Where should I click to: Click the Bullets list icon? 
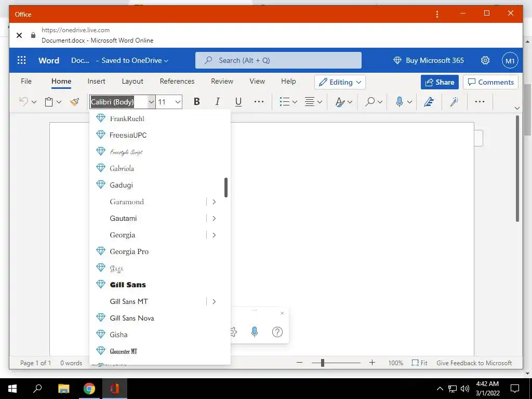[284, 101]
